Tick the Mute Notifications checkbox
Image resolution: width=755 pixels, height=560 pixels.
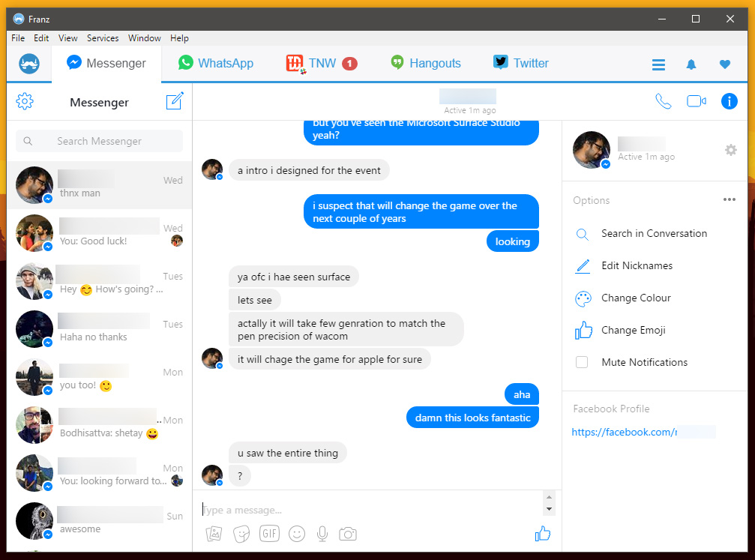pos(582,362)
